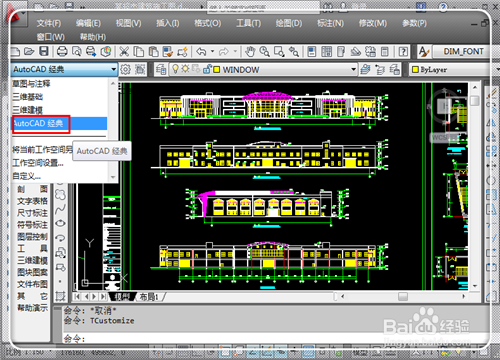Select the Zoom Previous tool
The width and height of the screenshot is (500, 360).
294,52
